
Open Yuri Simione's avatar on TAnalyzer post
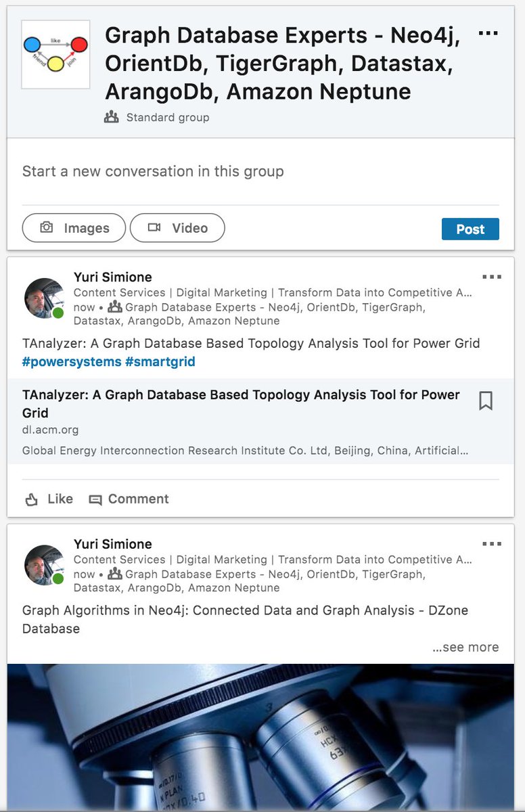tap(45, 298)
